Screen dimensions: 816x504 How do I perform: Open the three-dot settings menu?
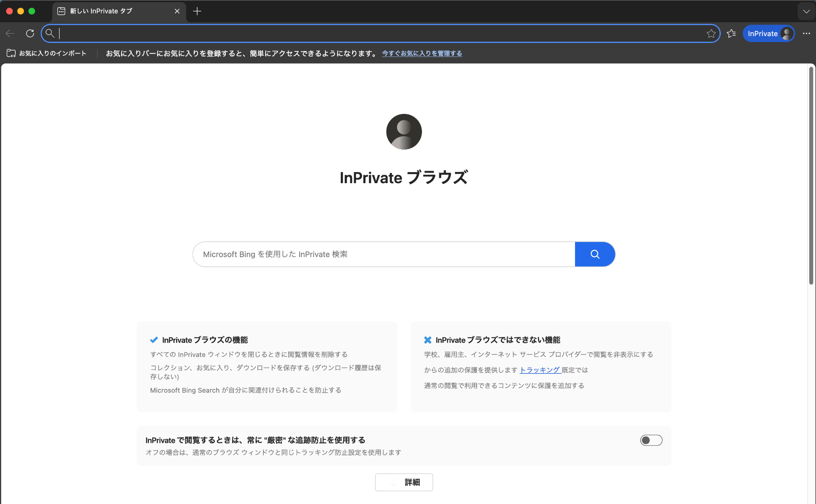point(806,34)
